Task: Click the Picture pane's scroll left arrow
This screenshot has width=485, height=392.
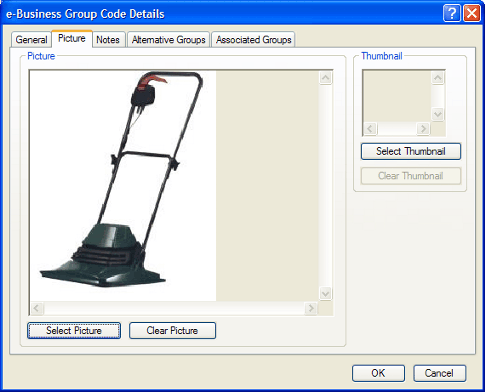Action: pyautogui.click(x=37, y=308)
